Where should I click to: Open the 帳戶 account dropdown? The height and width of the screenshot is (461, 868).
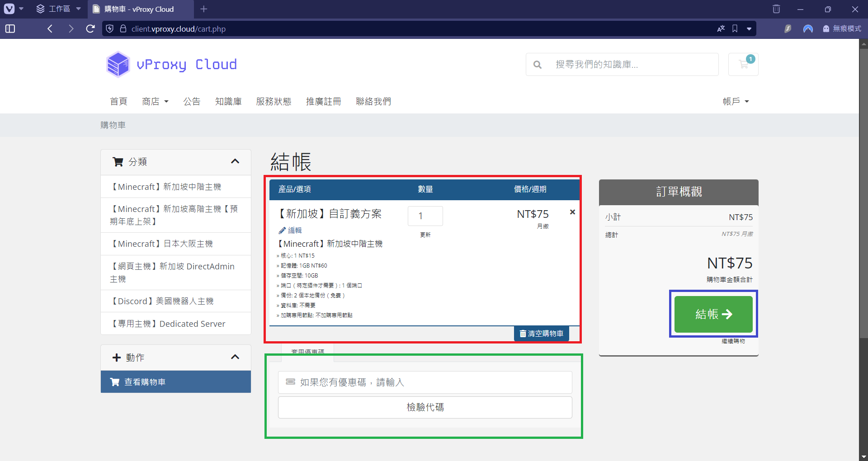tap(736, 102)
